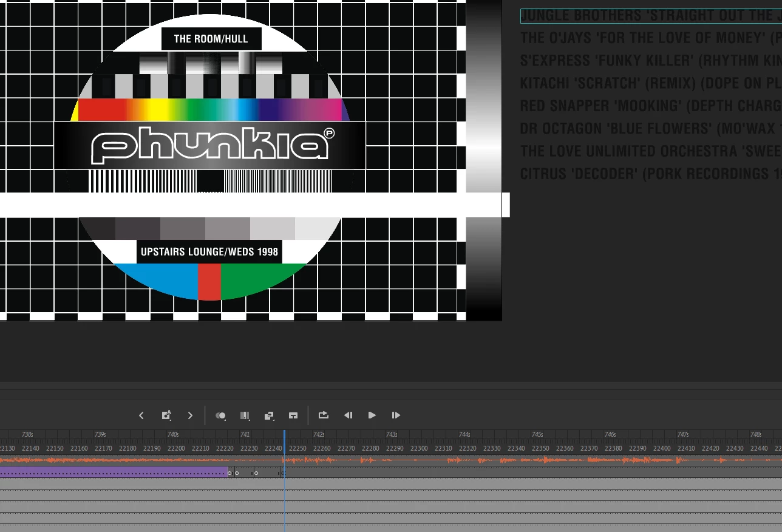The image size is (782, 532).
Task: Click the red block at circle bottom
Action: [x=209, y=282]
